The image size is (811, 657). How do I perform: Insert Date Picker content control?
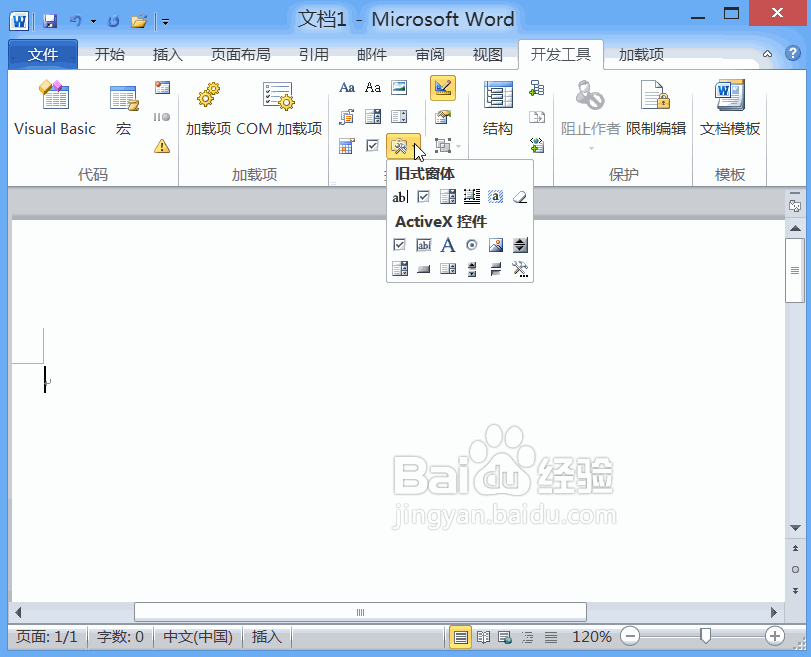347,146
